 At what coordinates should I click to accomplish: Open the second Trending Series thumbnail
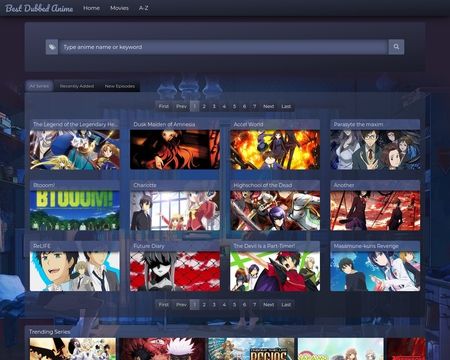[x=162, y=349]
